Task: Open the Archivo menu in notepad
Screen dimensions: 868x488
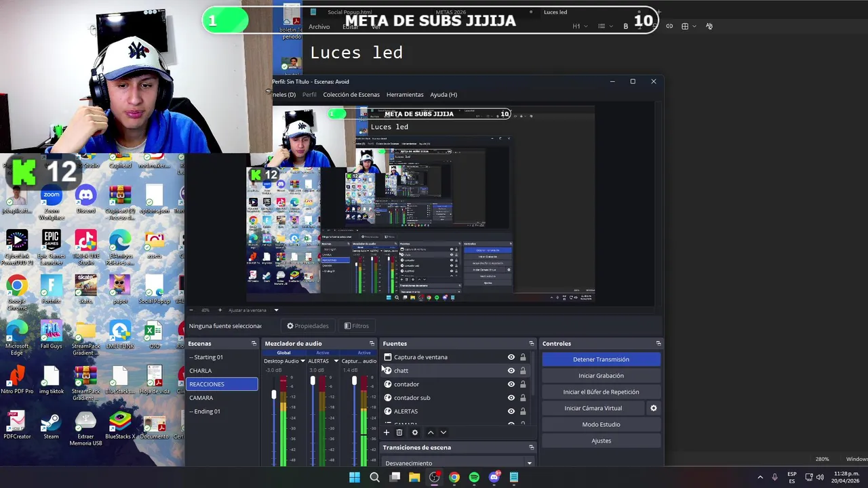Action: (x=319, y=26)
